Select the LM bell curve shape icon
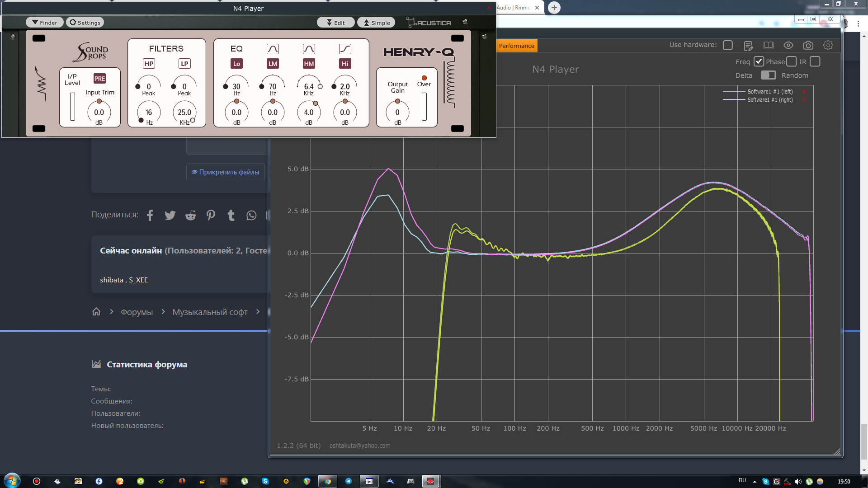The image size is (868, 488). (x=273, y=49)
